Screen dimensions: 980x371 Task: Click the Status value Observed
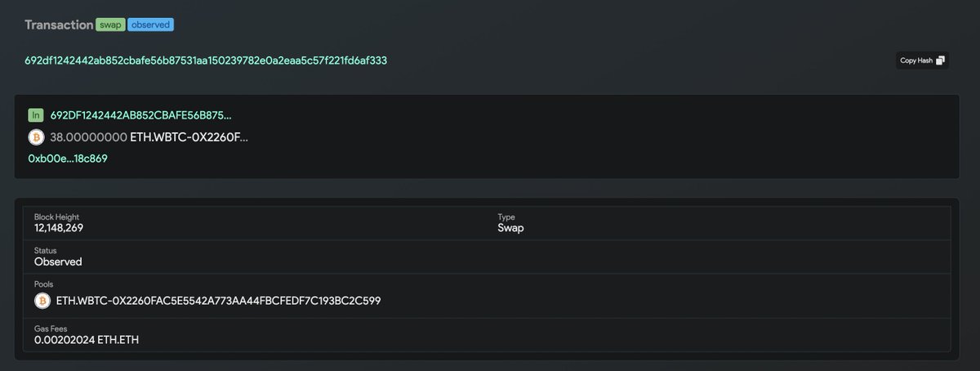(58, 262)
